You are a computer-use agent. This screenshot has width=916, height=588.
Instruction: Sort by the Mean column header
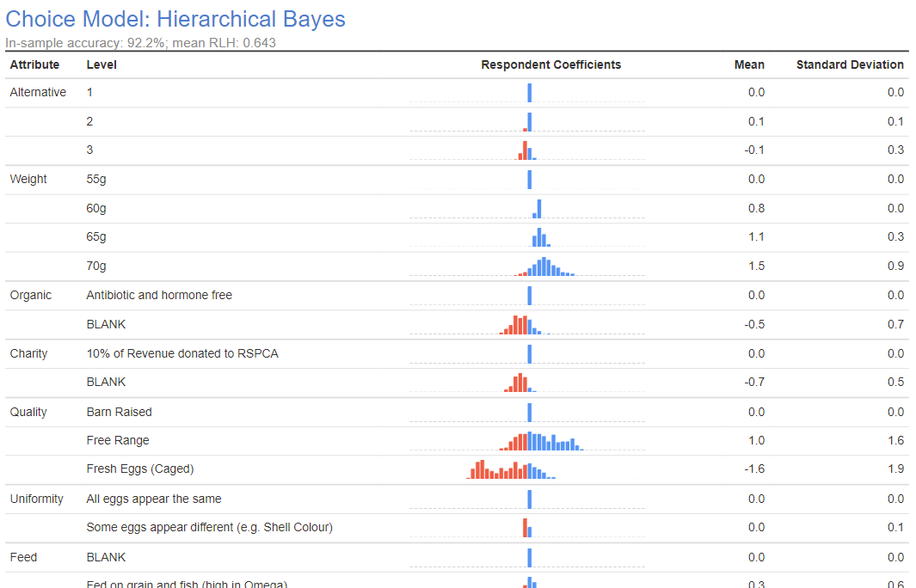(748, 64)
